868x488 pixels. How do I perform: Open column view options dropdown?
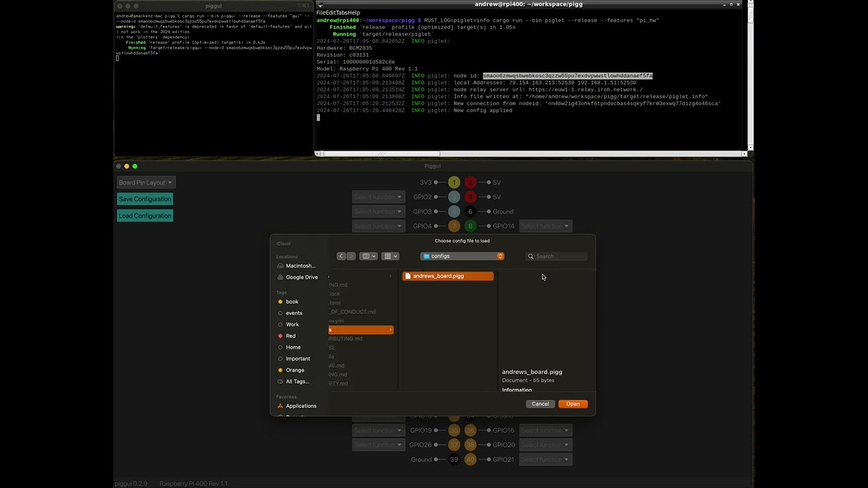[x=369, y=256]
